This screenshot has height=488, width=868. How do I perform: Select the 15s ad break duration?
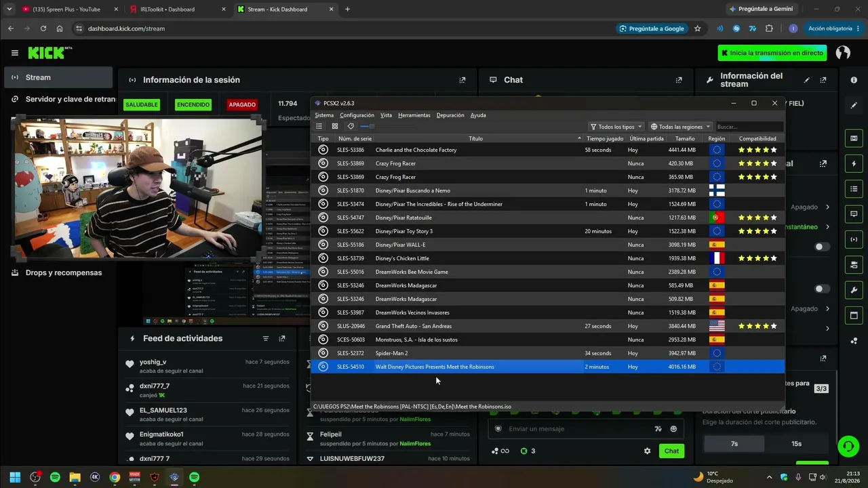click(796, 444)
